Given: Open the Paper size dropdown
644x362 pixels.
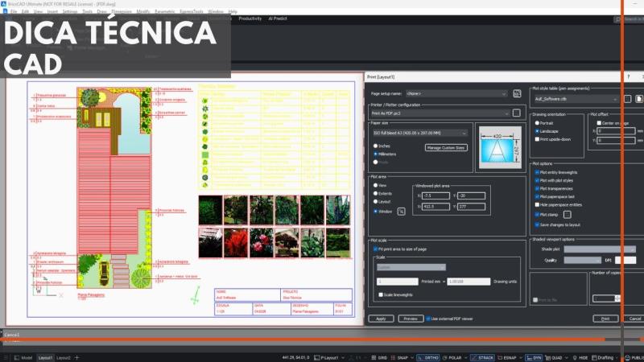Looking at the screenshot, I should [x=419, y=133].
